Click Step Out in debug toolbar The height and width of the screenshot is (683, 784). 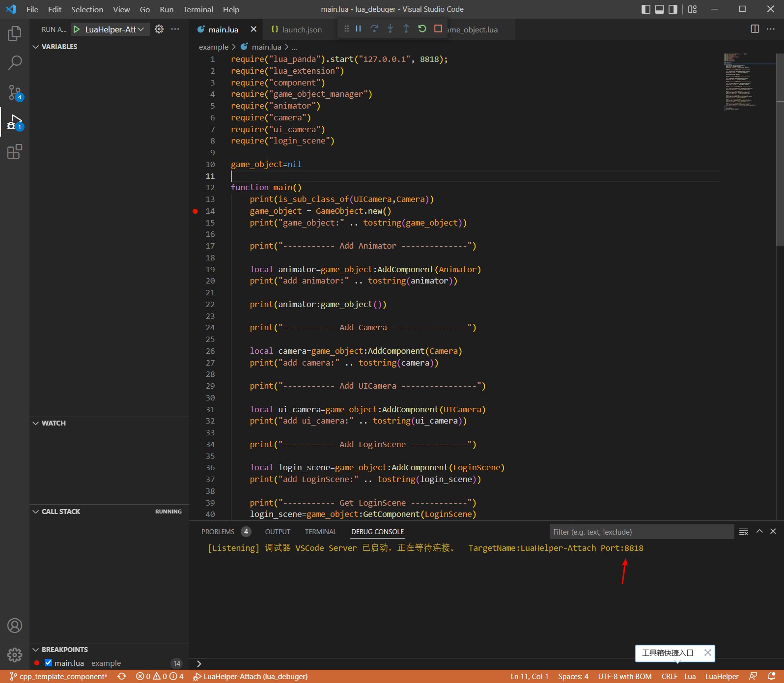tap(406, 28)
